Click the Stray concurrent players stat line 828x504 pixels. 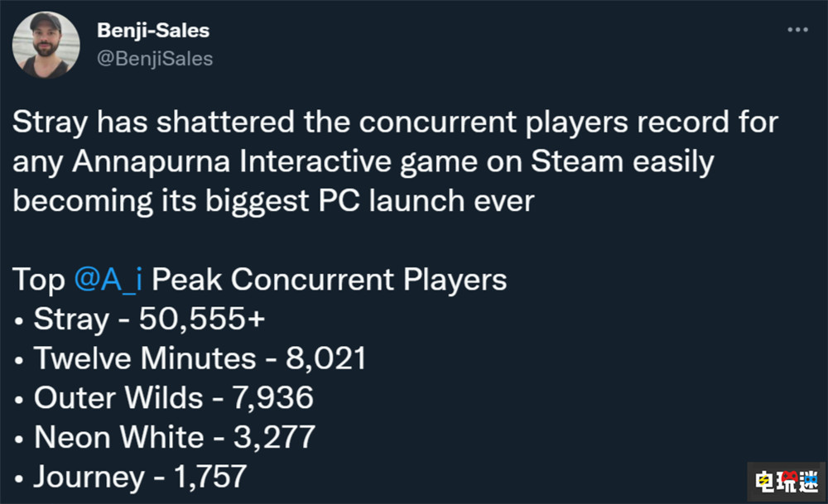tap(138, 319)
